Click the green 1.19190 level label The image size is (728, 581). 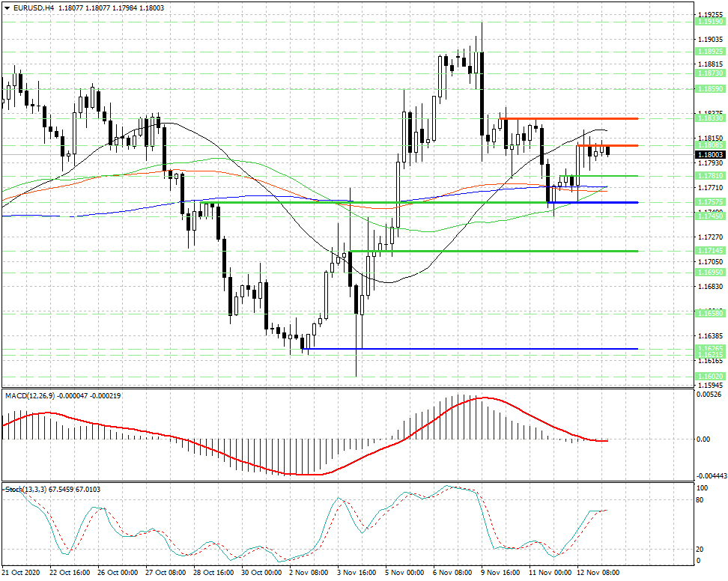[710, 22]
